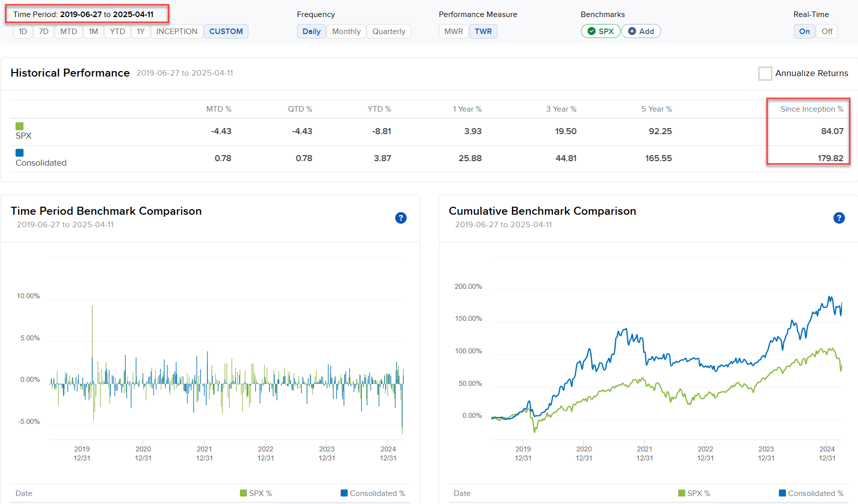The width and height of the screenshot is (858, 504).
Task: Click the blue Consolidated legend square in table
Action: point(20,153)
